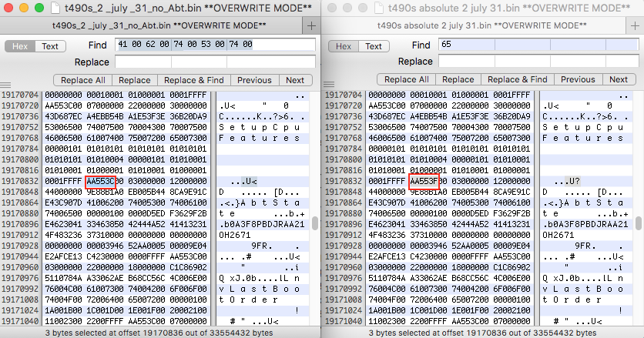The height and width of the screenshot is (338, 644).
Task: Minimize the left hex editor window
Action: tap(24, 8)
